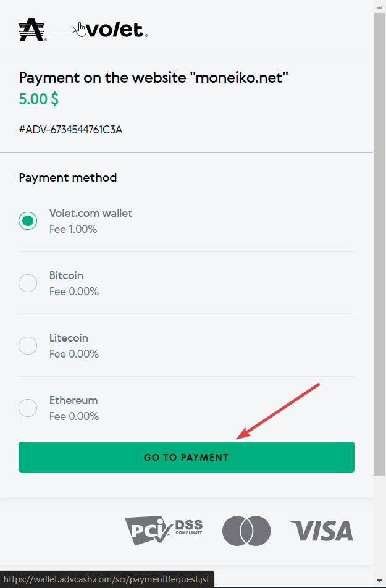
Task: Click the arrow between the two logos
Action: click(66, 30)
